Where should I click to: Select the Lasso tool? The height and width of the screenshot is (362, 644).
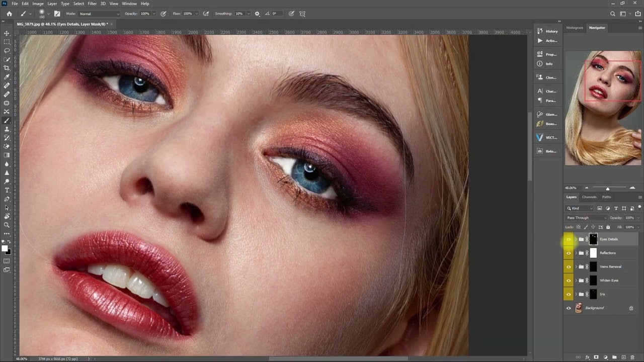click(x=7, y=51)
